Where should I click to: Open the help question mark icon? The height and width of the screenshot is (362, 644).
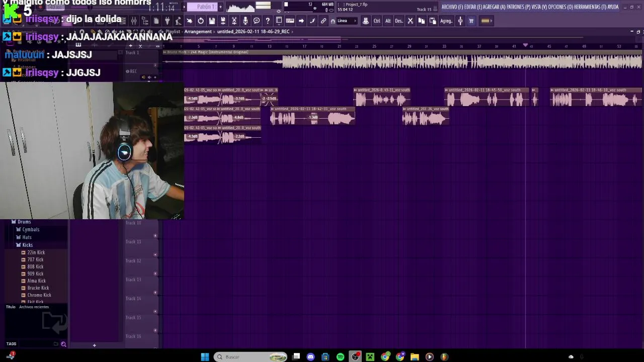click(268, 21)
